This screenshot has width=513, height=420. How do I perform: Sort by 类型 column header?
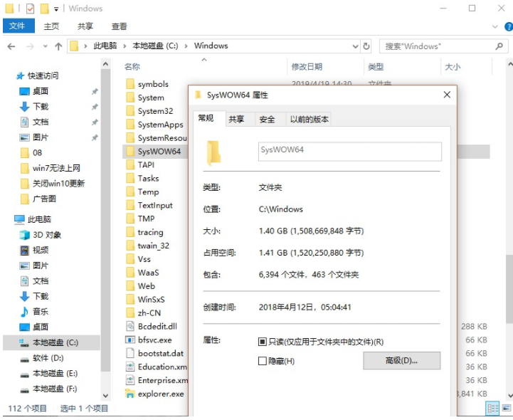coord(376,67)
